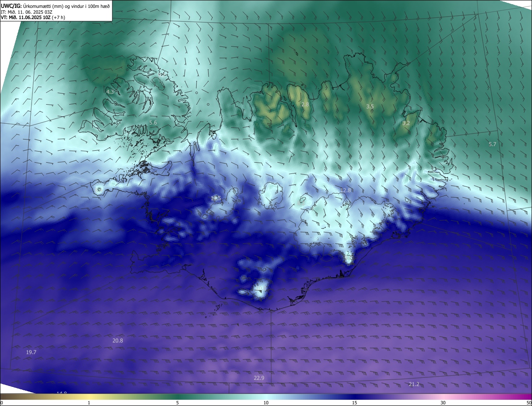Click the "UWC/IG: Úrkomumætti (mm)" title line
This screenshot has width=532, height=406.
pyautogui.click(x=55, y=6)
